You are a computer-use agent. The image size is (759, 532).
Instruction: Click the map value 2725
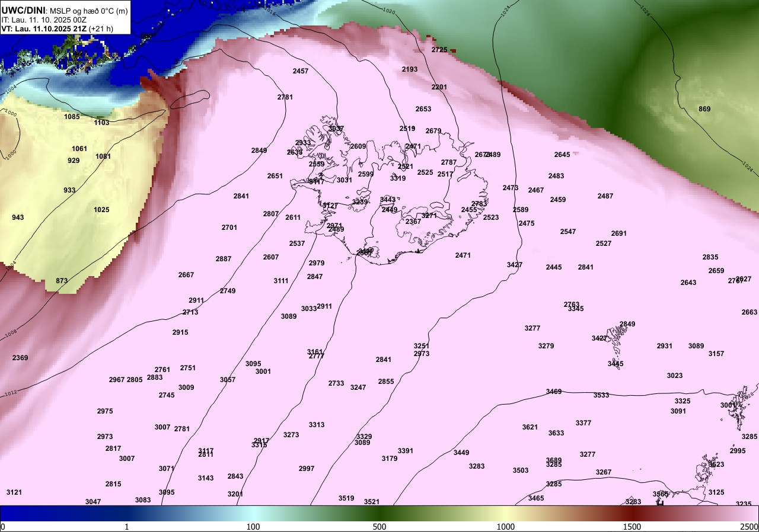point(439,50)
